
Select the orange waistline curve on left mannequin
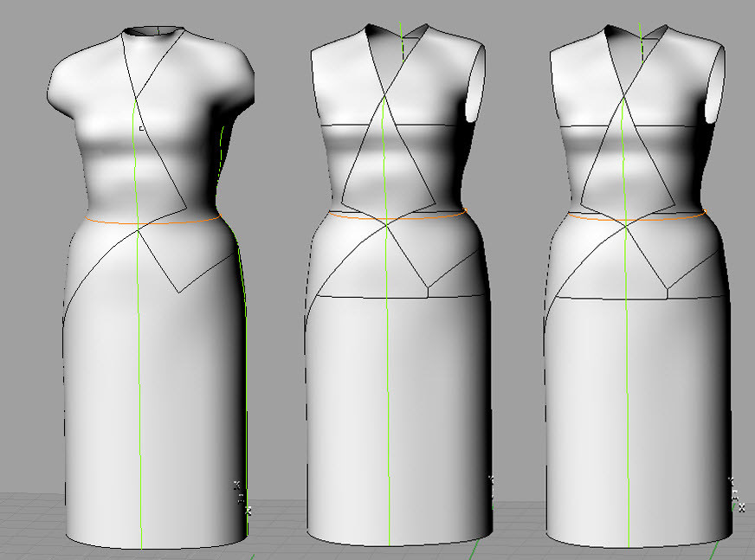tap(154, 223)
